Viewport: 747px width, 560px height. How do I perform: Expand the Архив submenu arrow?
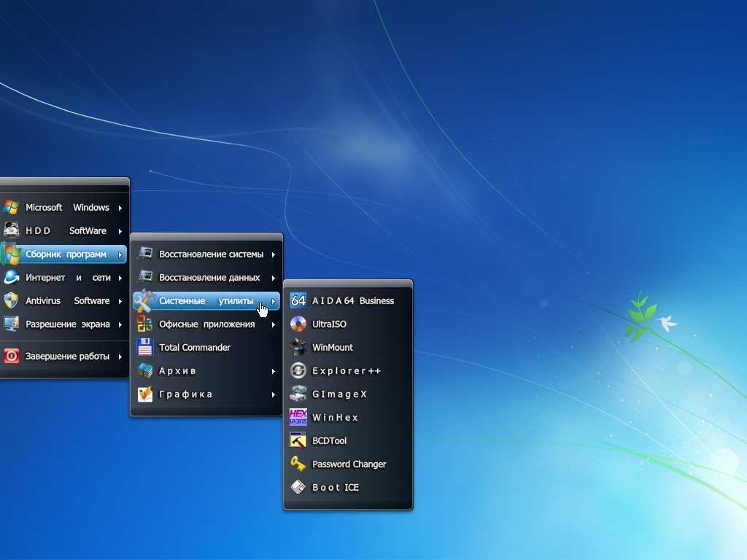click(274, 371)
